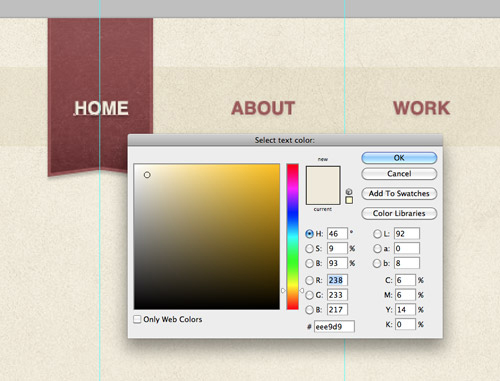Image resolution: width=500 pixels, height=381 pixels.
Task: Click the HOME ribbon nav item
Action: (x=101, y=108)
